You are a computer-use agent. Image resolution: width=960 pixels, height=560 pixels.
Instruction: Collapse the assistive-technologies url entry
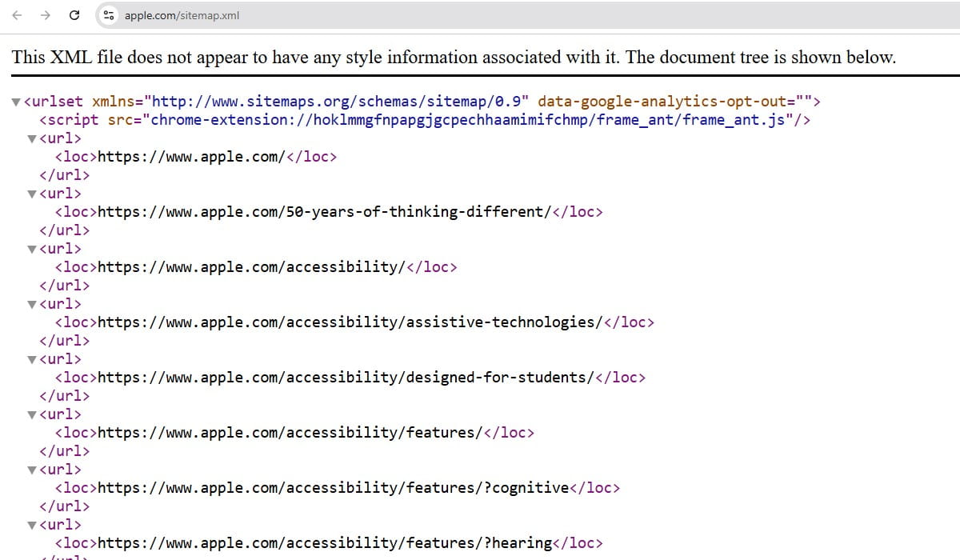tap(30, 303)
